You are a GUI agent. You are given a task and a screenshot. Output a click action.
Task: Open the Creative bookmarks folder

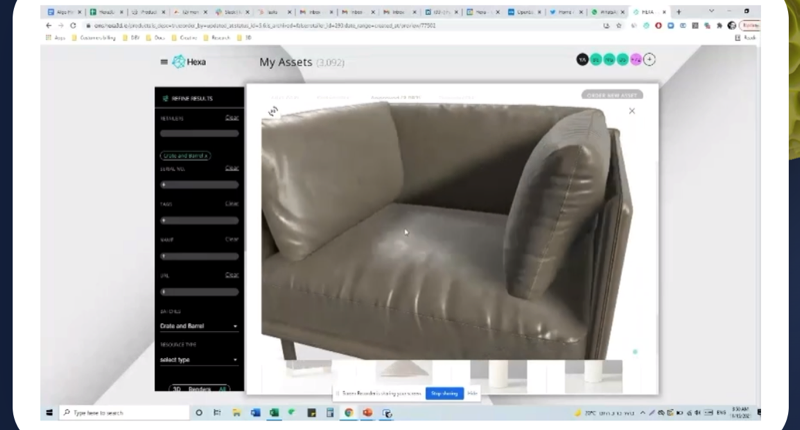coord(185,38)
